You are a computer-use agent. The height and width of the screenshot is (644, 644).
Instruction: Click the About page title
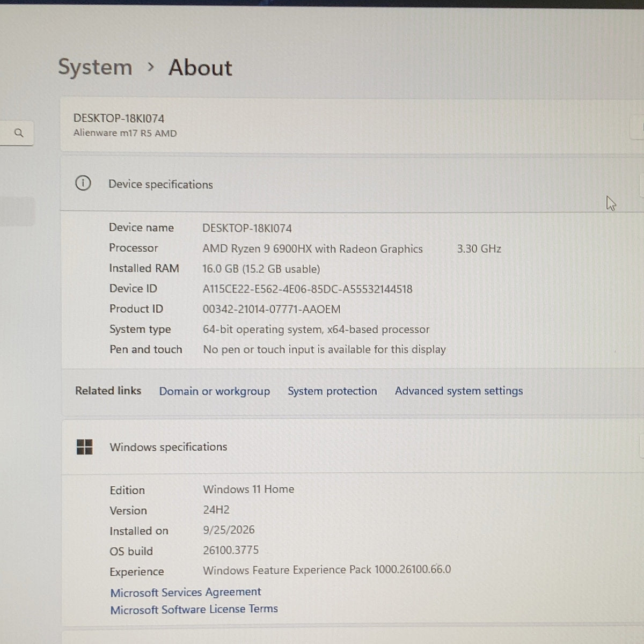[200, 68]
